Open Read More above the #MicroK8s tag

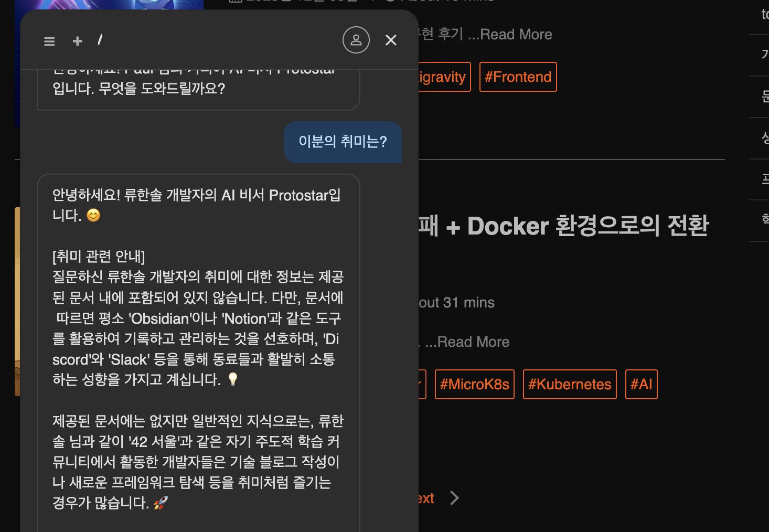[x=473, y=342]
